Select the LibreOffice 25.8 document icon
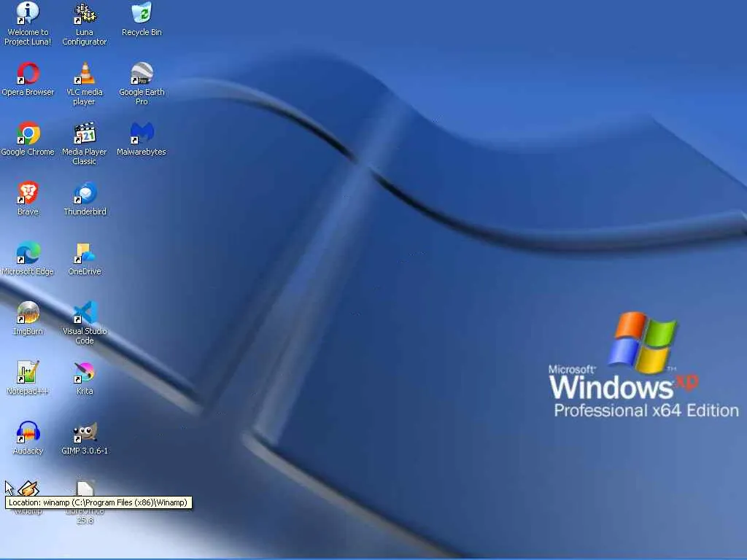747x560 pixels. point(85,488)
